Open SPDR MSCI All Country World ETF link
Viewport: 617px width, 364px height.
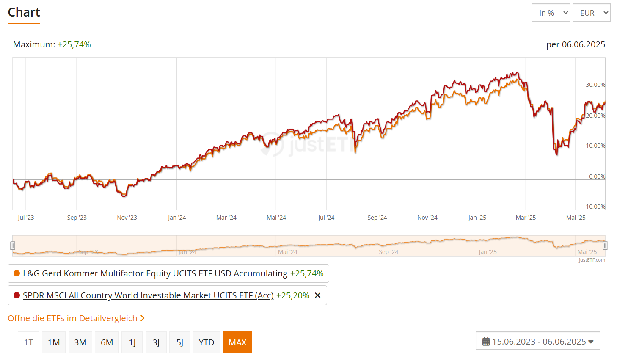pos(148,295)
